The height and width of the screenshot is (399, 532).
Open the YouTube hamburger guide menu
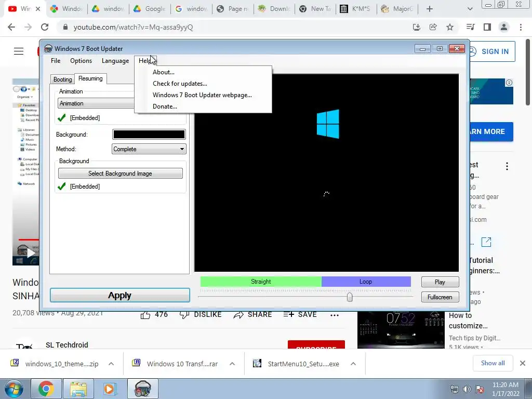[x=19, y=51]
